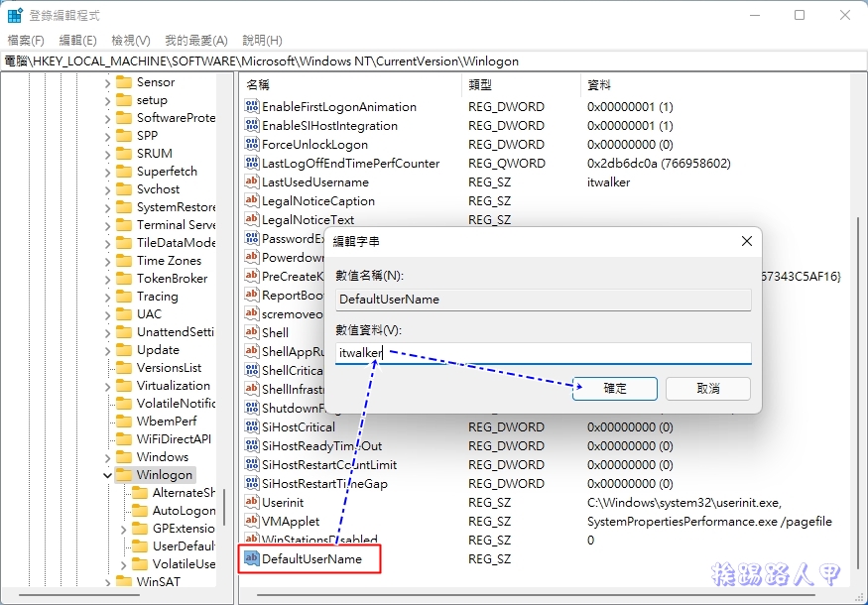Expand the Sensor key
Viewport: 868px width, 605px height.
point(107,83)
